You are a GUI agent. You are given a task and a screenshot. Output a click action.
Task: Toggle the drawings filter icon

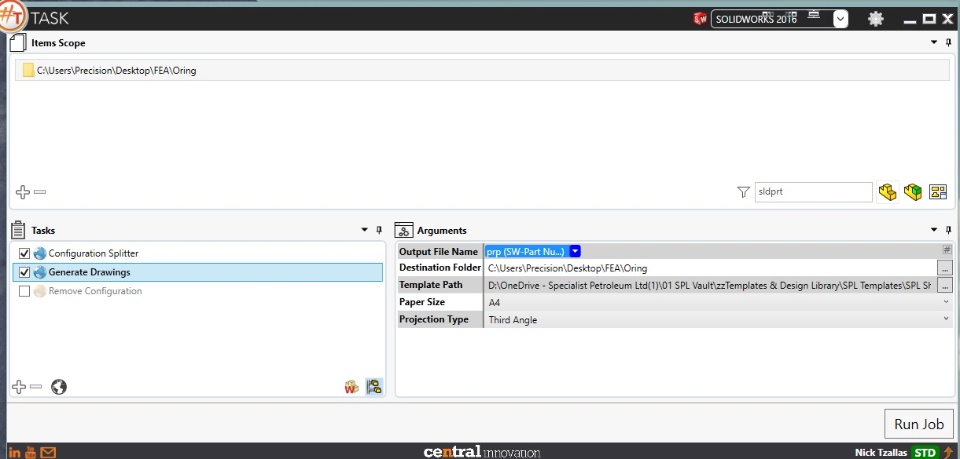click(938, 192)
